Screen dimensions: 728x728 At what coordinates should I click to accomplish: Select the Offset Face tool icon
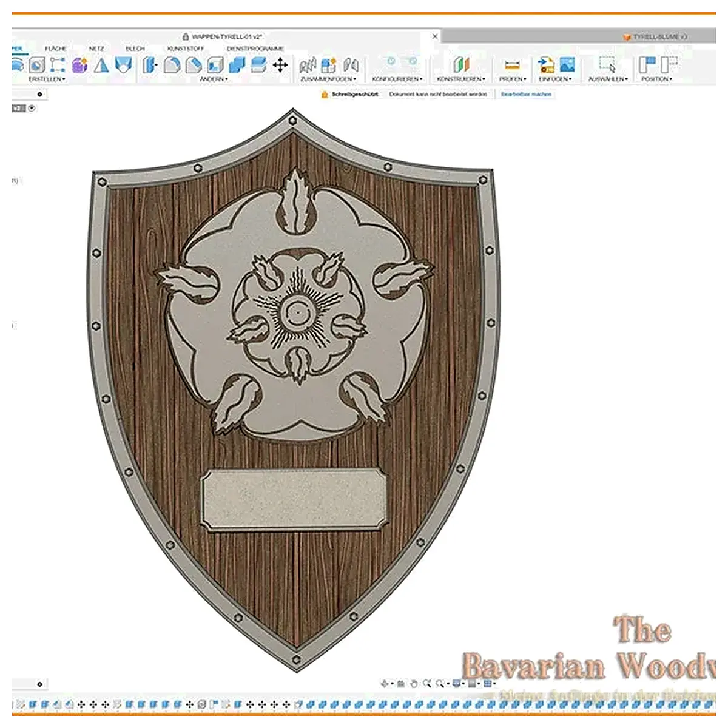click(258, 65)
